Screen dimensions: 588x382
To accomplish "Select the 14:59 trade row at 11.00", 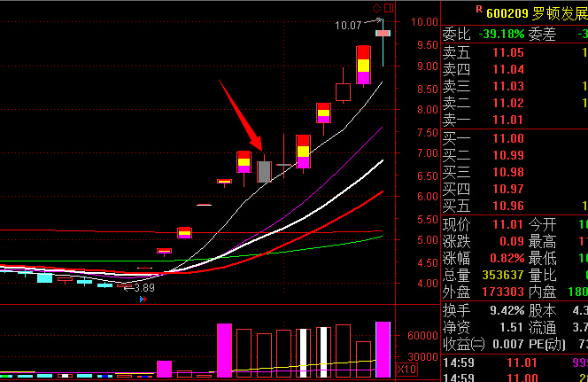I will click(514, 377).
